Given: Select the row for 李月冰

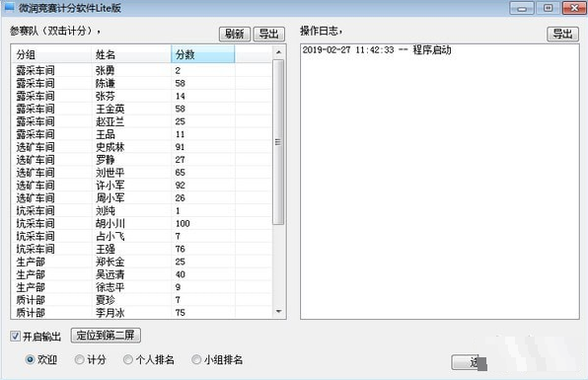Looking at the screenshot, I should [x=141, y=313].
